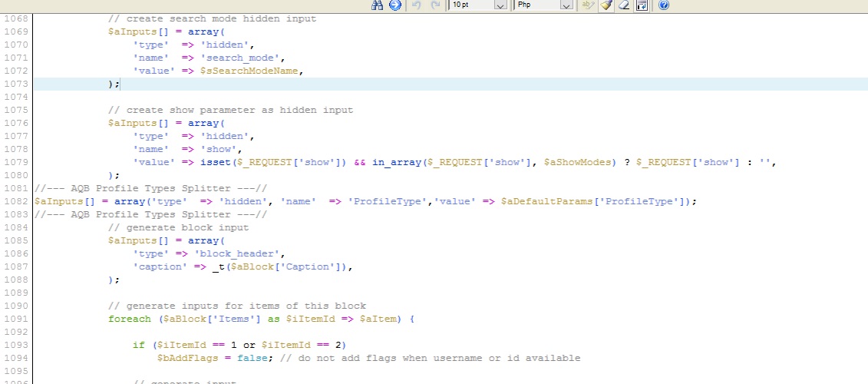Select the brush highlight tool icon
The width and height of the screenshot is (868, 384).
pos(606,5)
